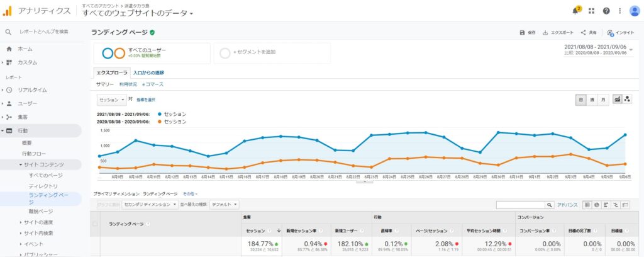The height and width of the screenshot is (257, 644).
Task: Click the sort arrow on セッション column
Action: click(x=279, y=231)
